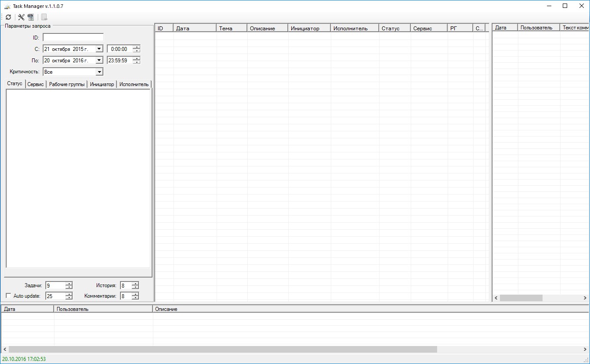This screenshot has height=364, width=590.
Task: Open settings via the wrench-and-screwdriver icon
Action: click(x=21, y=17)
